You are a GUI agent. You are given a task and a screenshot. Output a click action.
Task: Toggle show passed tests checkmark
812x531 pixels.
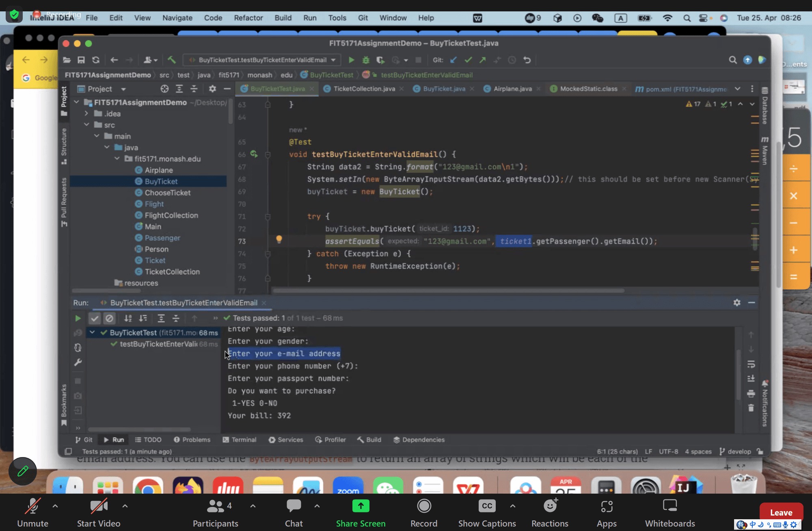coord(95,318)
